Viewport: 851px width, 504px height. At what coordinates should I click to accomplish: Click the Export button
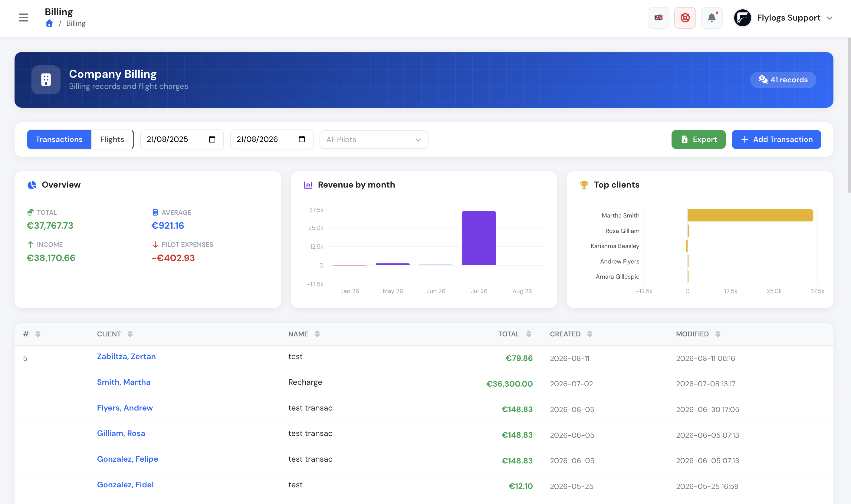point(698,139)
